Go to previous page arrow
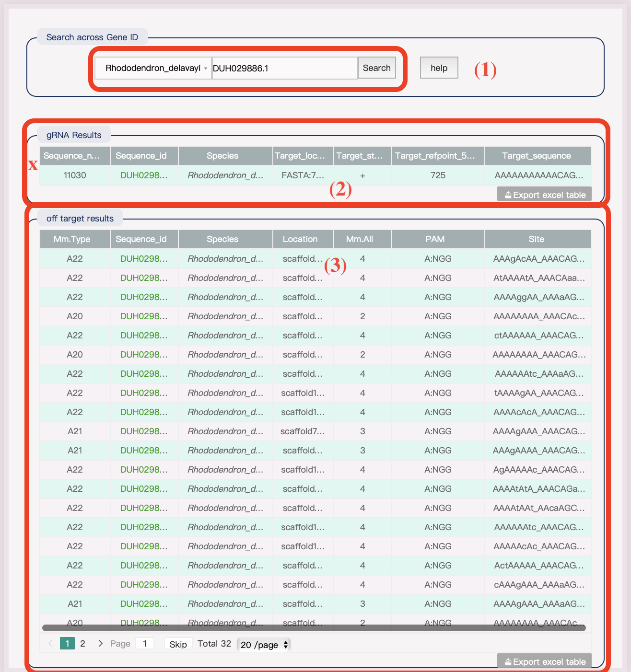The image size is (631, 672). (50, 644)
